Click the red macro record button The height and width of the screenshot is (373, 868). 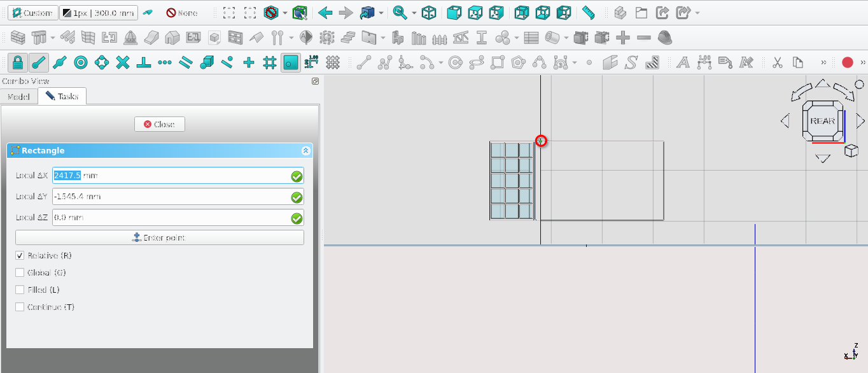click(x=847, y=62)
